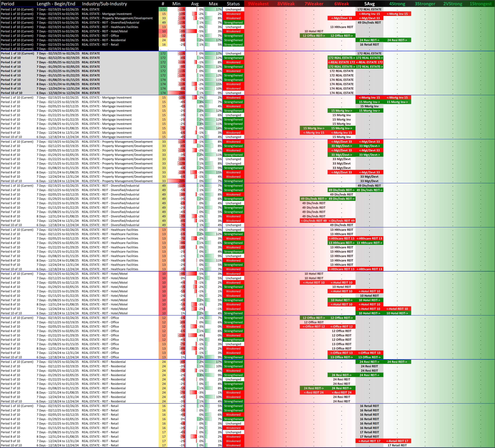Select the '172' count cell in the first row
Viewport: 495px width, 448px height.
coord(163,10)
